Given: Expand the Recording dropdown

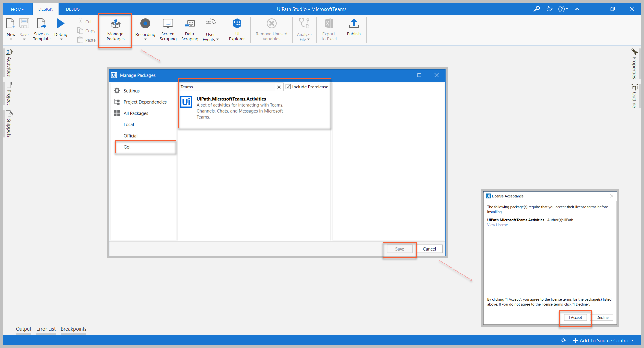Looking at the screenshot, I should pyautogui.click(x=145, y=39).
